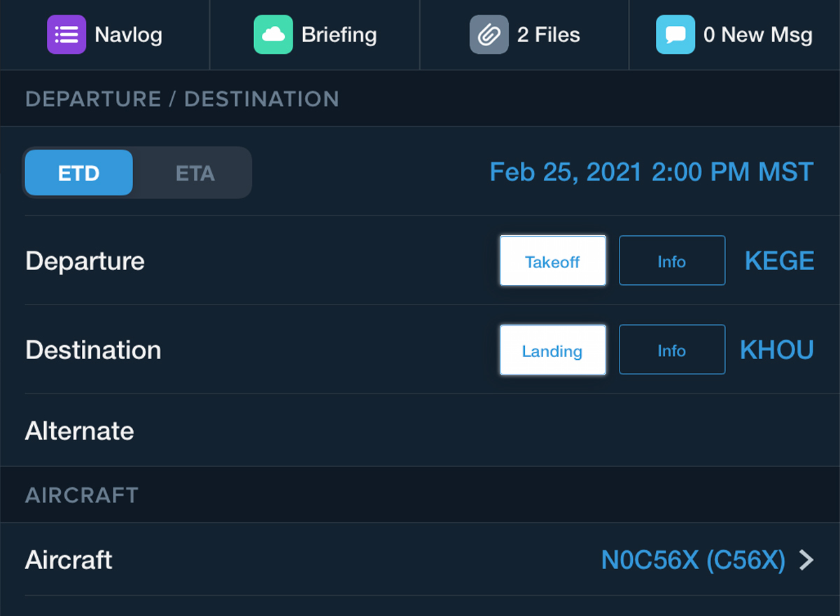This screenshot has height=616, width=840.
Task: Change the Feb 25, 2021 departure time
Action: [651, 172]
